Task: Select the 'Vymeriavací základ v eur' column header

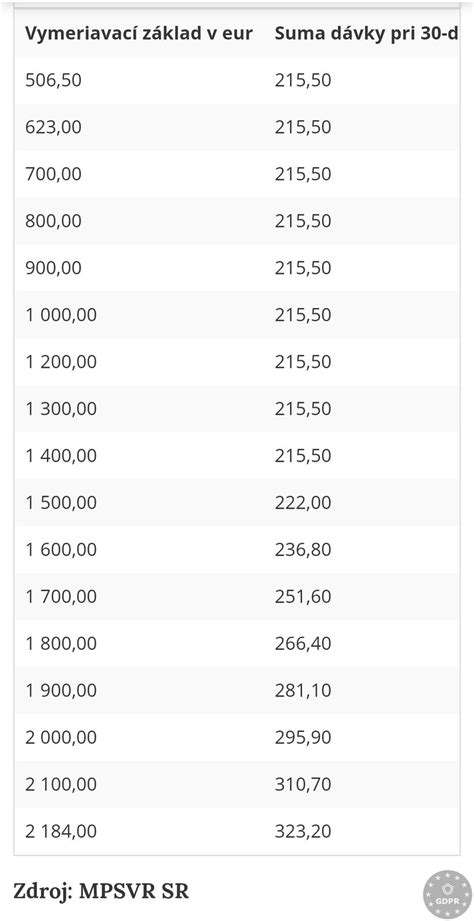Action: click(x=139, y=33)
